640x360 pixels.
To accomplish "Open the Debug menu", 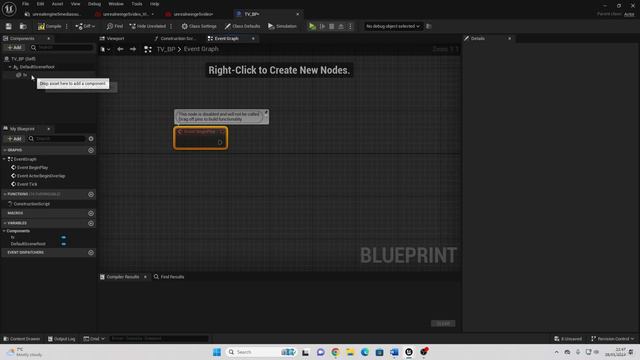I will pyautogui.click(x=94, y=4).
